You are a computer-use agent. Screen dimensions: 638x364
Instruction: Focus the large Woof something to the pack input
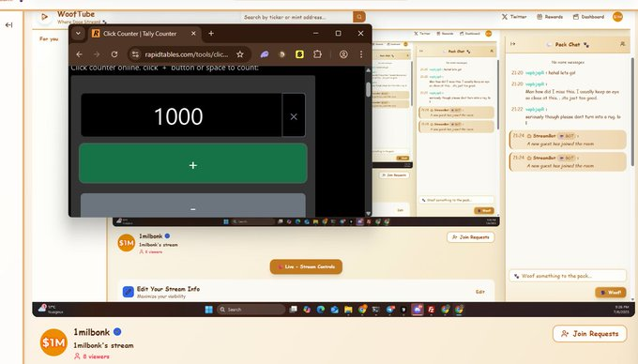click(568, 276)
